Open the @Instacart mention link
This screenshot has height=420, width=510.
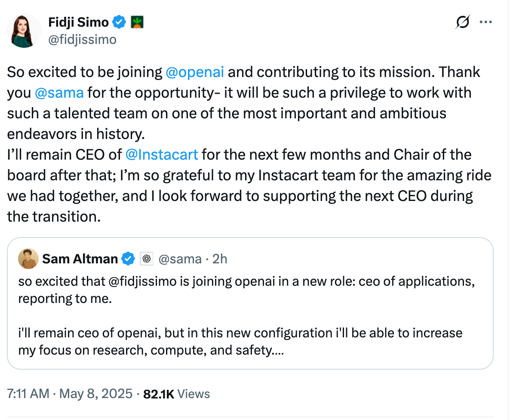[x=162, y=154]
